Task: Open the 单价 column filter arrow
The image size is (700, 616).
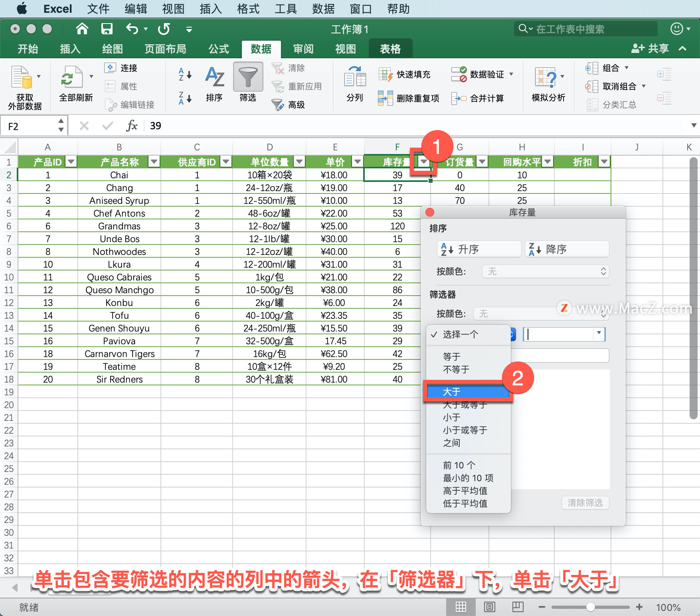Action: 358,162
